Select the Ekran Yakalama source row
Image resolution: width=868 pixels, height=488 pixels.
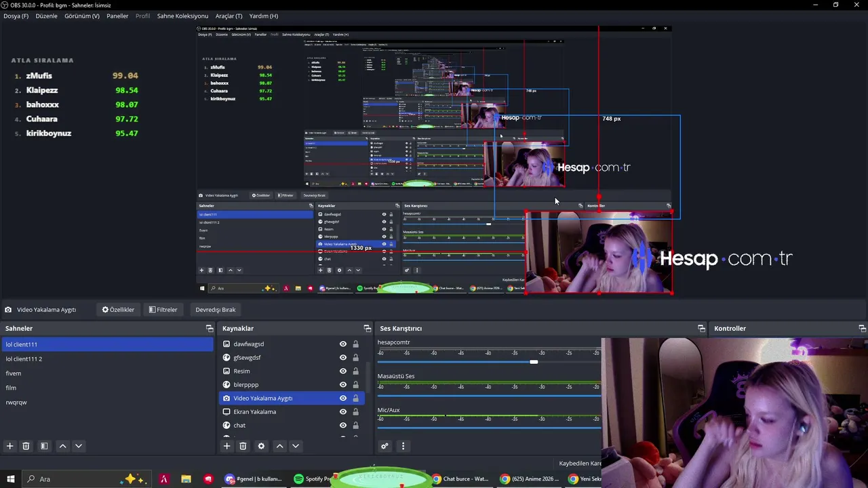(292, 411)
